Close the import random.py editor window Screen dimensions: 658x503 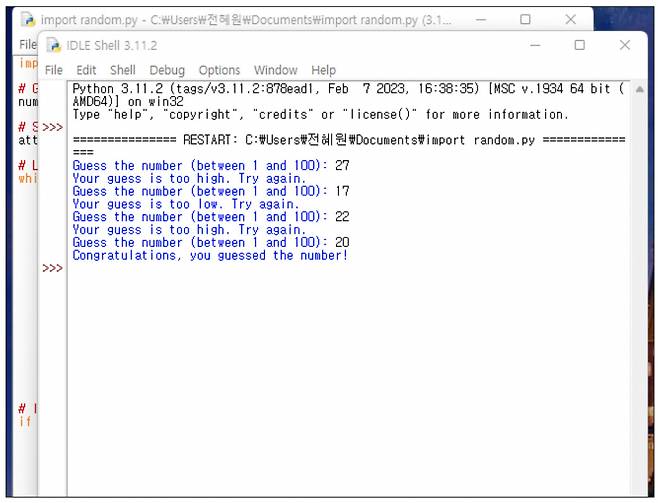click(570, 20)
